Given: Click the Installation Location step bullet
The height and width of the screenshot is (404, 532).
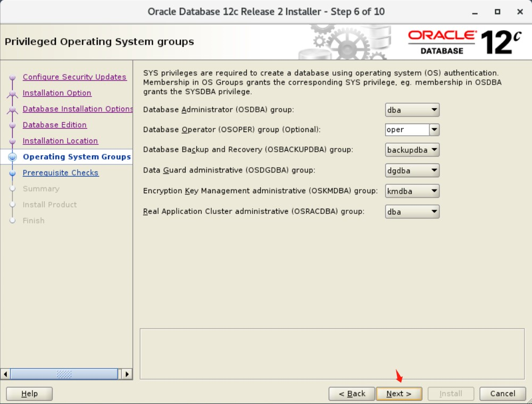Looking at the screenshot, I should coord(13,141).
